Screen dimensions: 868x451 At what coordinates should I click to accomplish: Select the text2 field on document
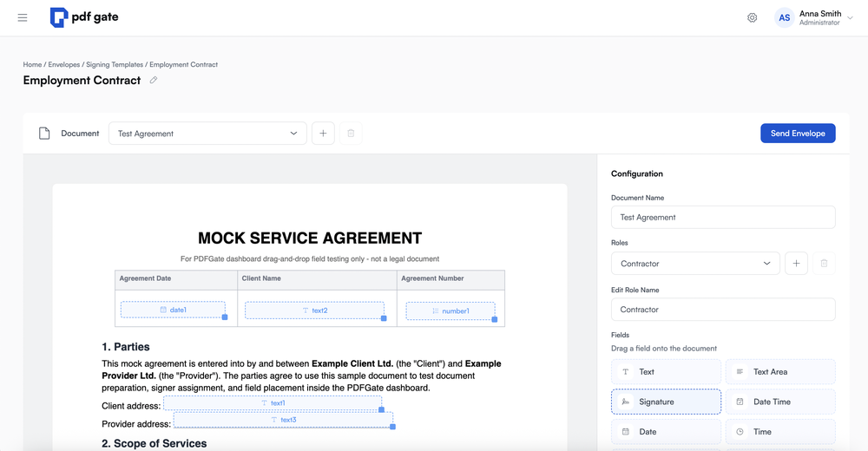coord(314,310)
